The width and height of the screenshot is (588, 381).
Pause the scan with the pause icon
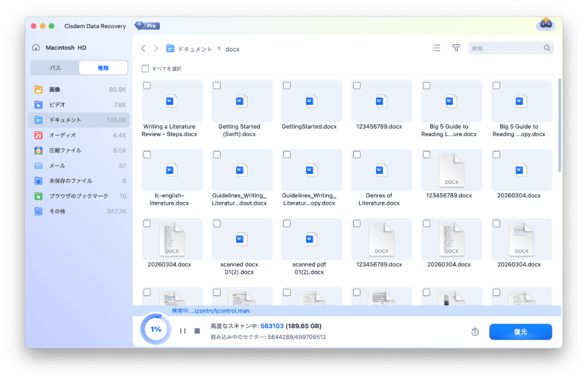pyautogui.click(x=183, y=331)
